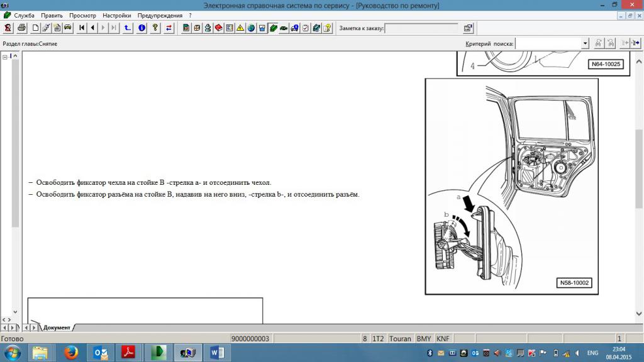Select the Документ tab
This screenshot has height=362, width=644.
click(57, 327)
